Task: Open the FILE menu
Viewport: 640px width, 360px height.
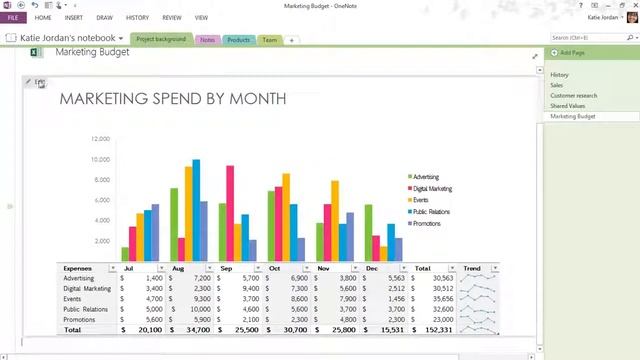Action: click(x=13, y=18)
